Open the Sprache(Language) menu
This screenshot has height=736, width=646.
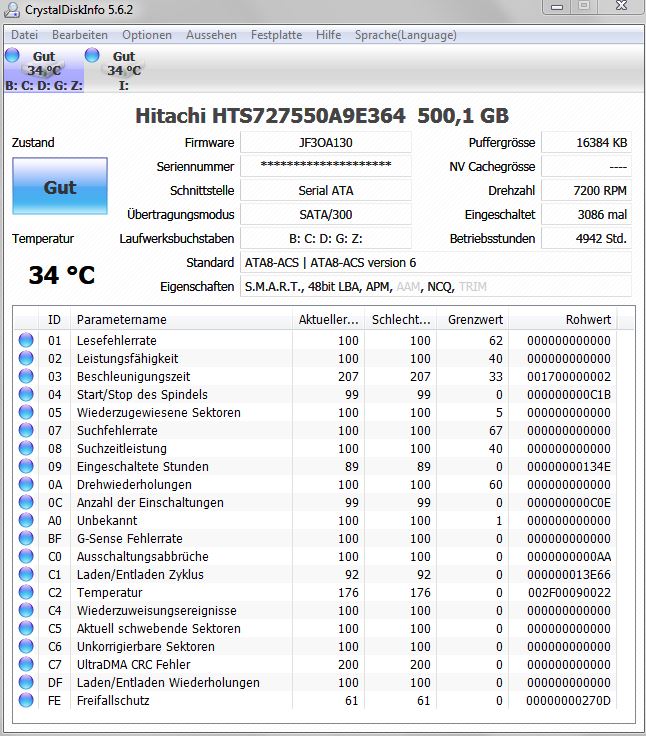406,35
